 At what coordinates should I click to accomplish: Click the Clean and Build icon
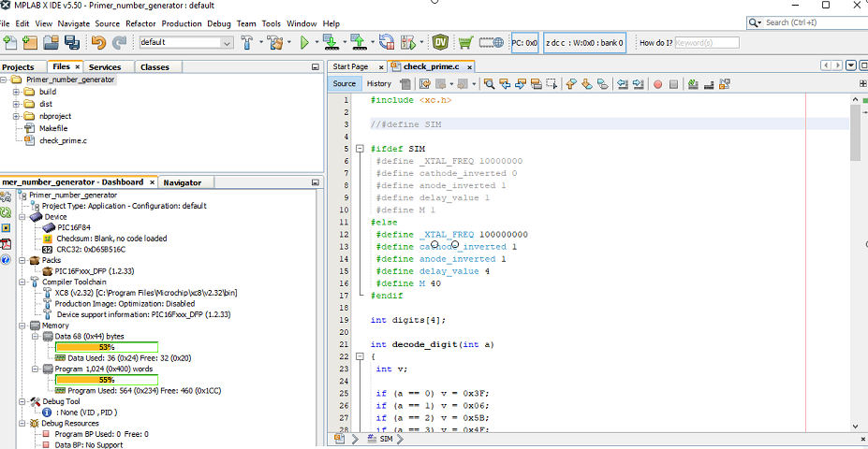click(x=274, y=42)
